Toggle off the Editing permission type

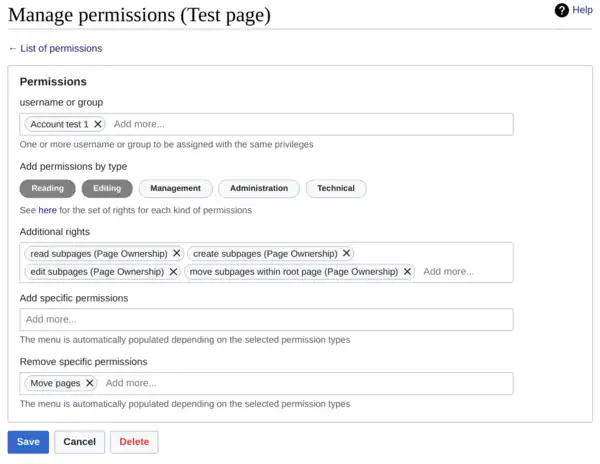tap(107, 188)
